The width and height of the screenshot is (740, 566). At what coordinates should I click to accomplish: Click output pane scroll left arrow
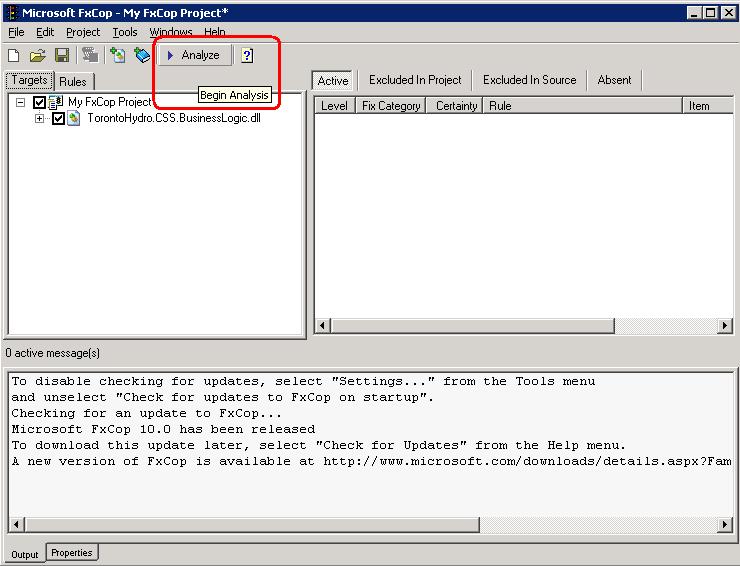coord(17,524)
